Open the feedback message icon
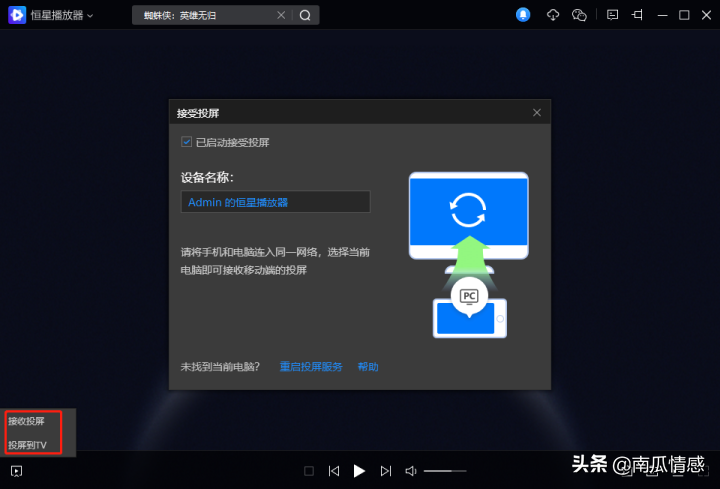 coord(612,15)
